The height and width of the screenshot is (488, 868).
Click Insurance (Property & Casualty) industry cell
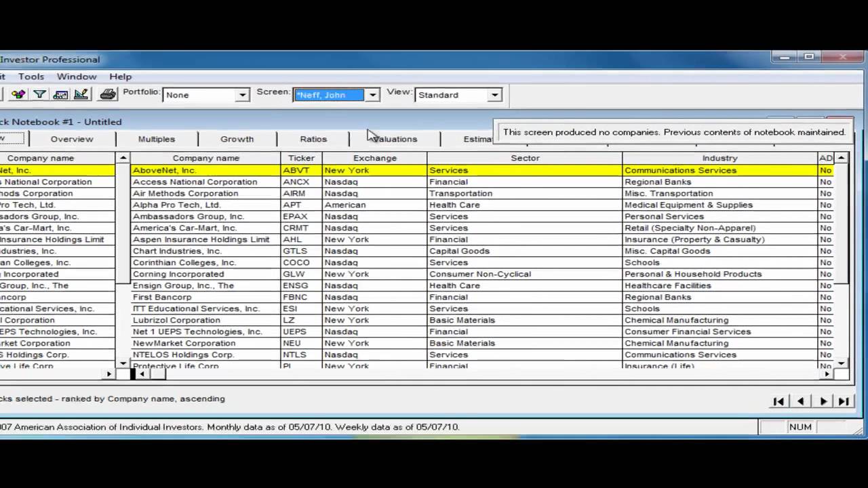720,239
